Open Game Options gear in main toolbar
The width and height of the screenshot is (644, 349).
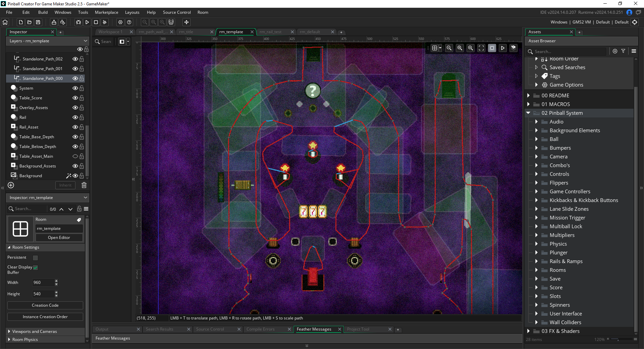(x=120, y=22)
